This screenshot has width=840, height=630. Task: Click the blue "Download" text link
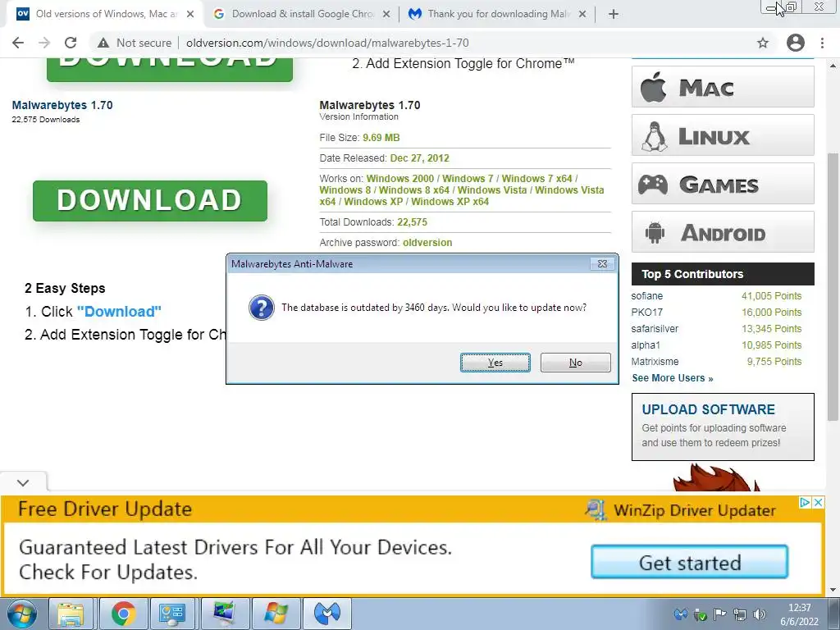tap(119, 311)
